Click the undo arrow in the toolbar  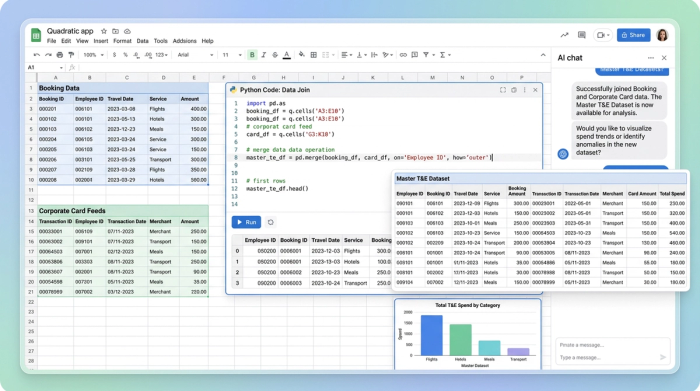[37, 55]
